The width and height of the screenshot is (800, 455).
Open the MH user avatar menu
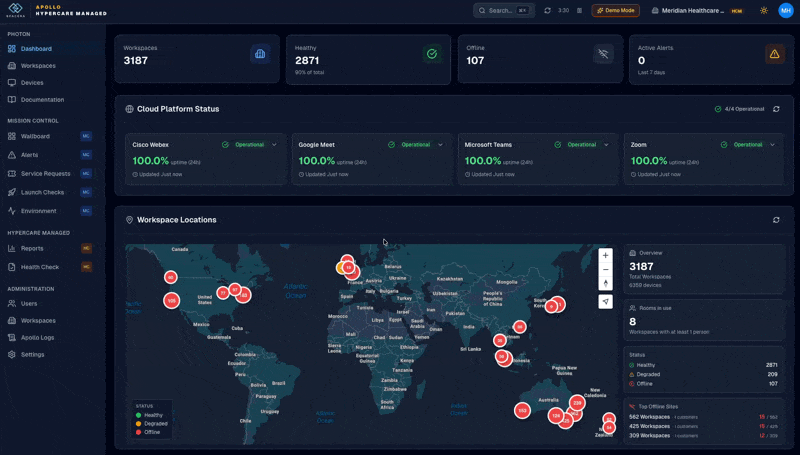785,10
